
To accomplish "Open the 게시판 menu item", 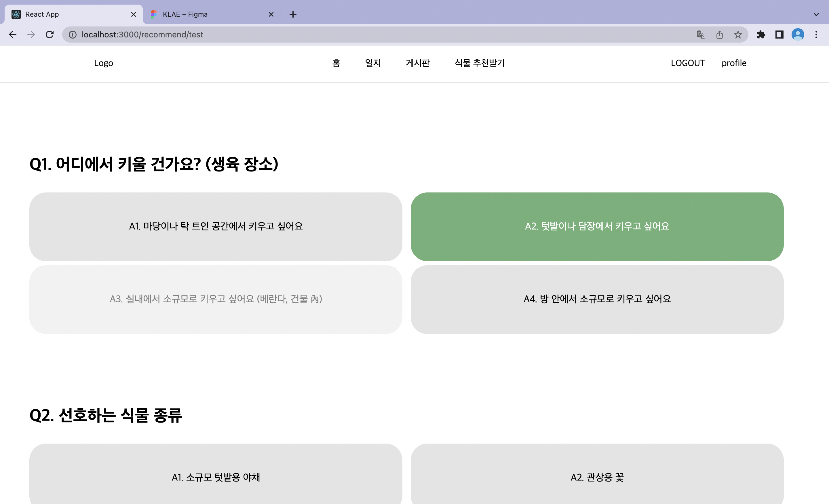I will [418, 63].
